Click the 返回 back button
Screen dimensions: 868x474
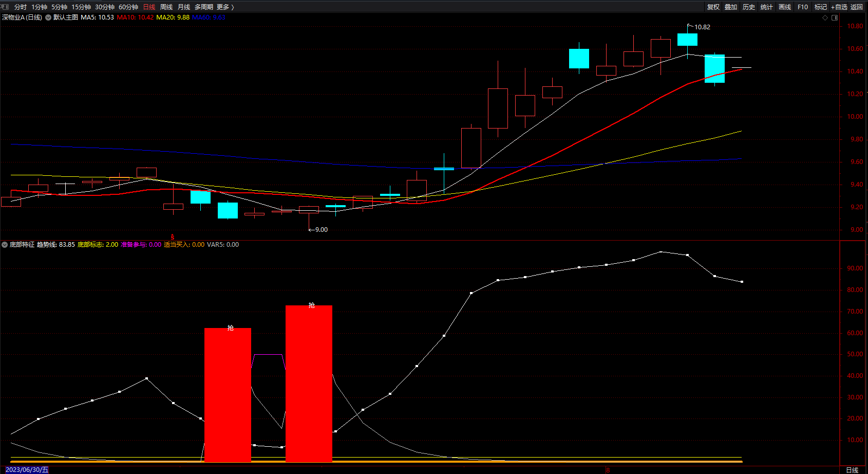[857, 7]
